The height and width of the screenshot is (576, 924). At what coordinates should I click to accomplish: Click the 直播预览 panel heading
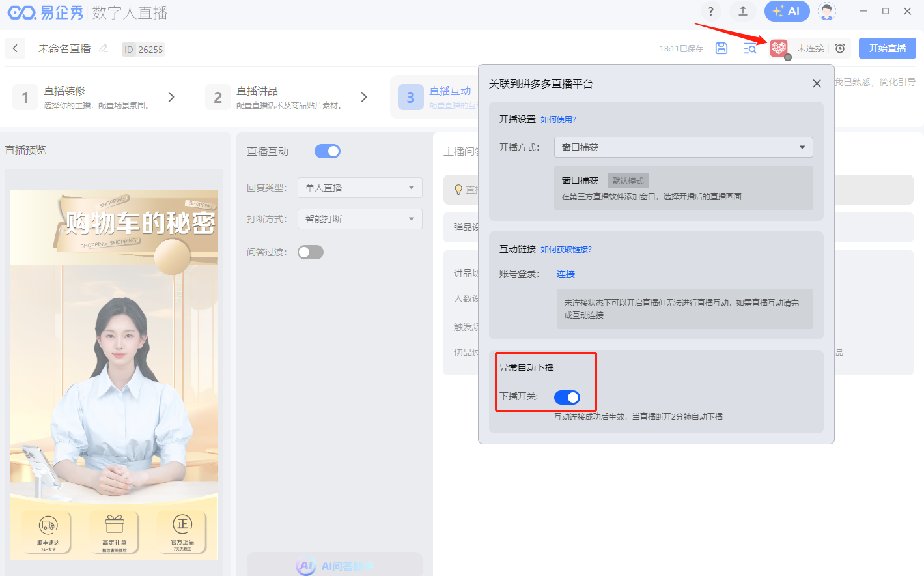[x=26, y=150]
